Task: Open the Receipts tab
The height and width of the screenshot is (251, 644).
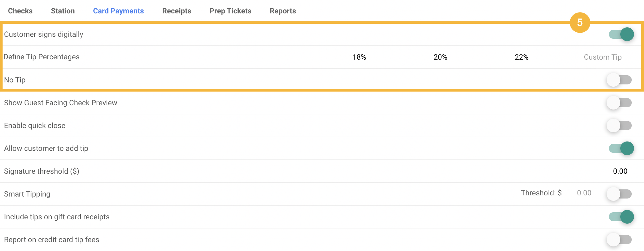Action: pyautogui.click(x=177, y=11)
